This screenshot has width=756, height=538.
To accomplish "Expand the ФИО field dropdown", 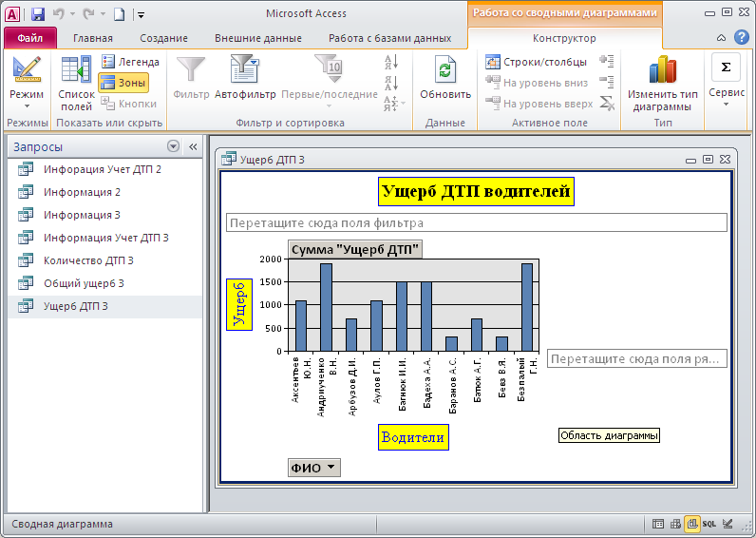I will pyautogui.click(x=331, y=467).
